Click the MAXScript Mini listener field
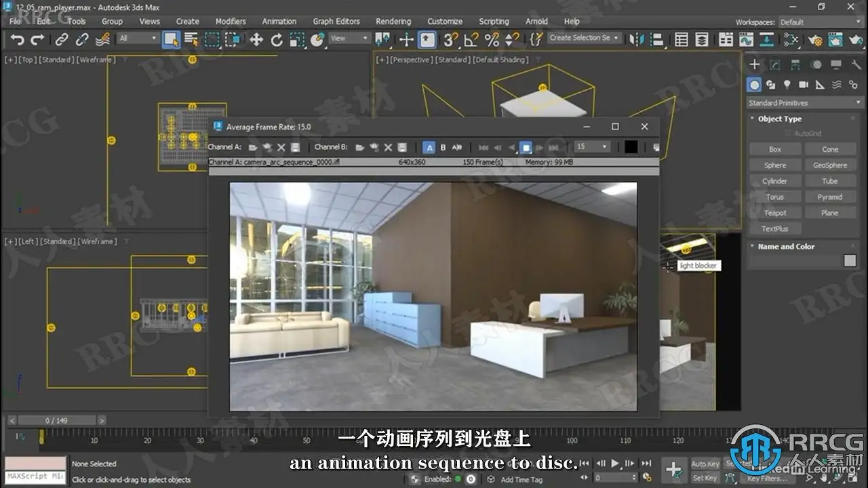Viewport: 868px width, 488px height. pyautogui.click(x=35, y=476)
